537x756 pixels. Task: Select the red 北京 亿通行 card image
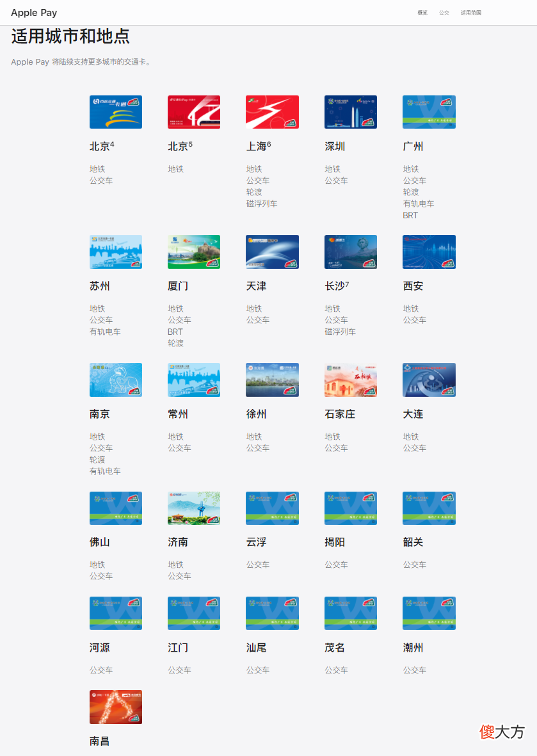pyautogui.click(x=194, y=112)
